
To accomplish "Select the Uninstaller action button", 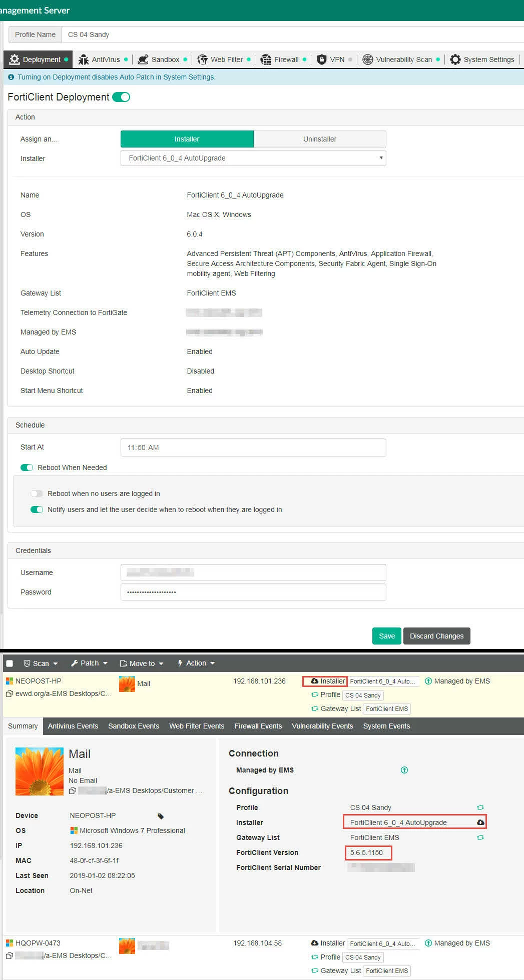I will (320, 139).
